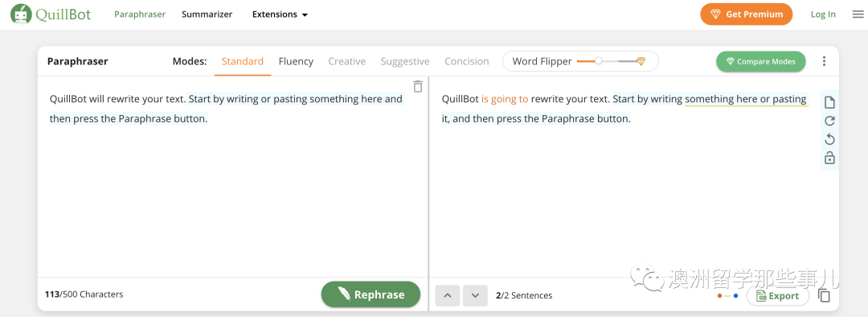This screenshot has height=317, width=868.
Task: Select the Standard mode tab
Action: click(243, 61)
